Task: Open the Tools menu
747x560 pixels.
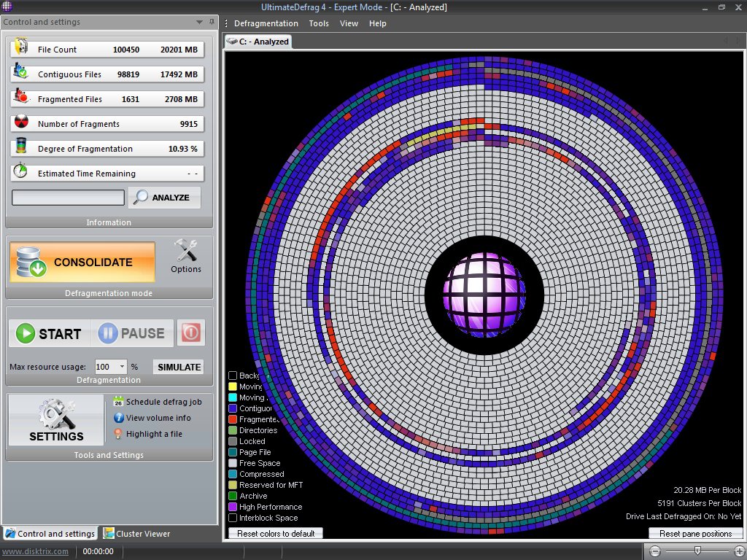Action: click(319, 23)
